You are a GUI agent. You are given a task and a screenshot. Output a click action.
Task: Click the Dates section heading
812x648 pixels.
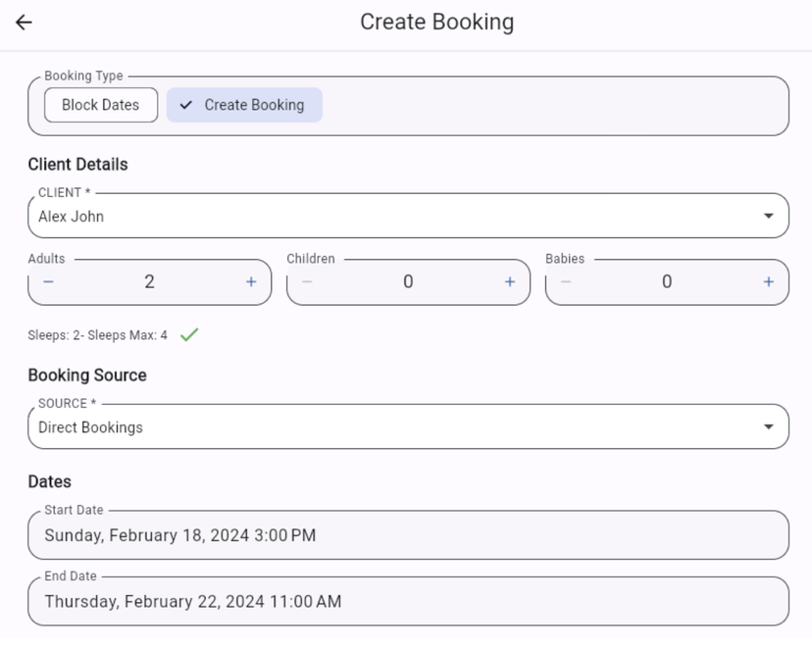tap(50, 482)
